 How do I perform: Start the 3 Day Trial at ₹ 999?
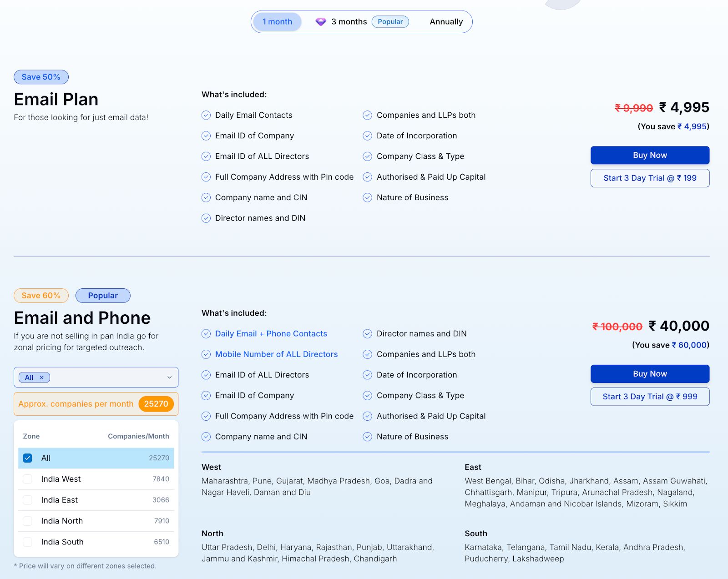650,397
